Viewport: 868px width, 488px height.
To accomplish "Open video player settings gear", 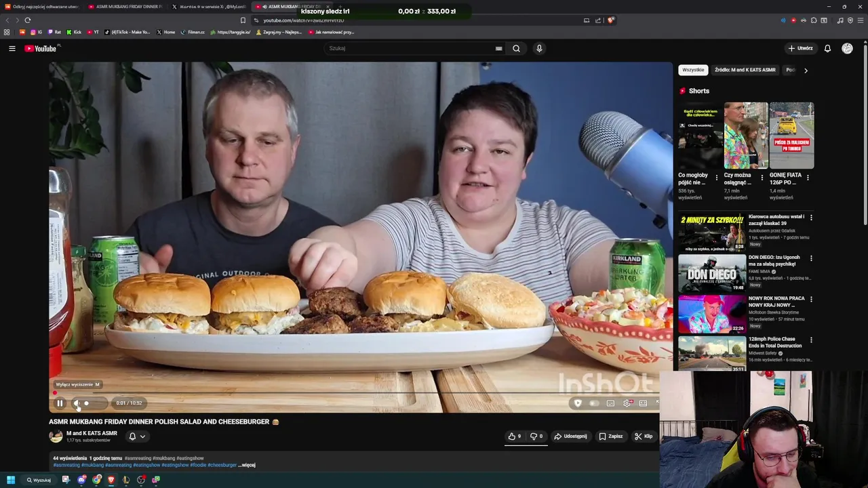I will click(627, 403).
